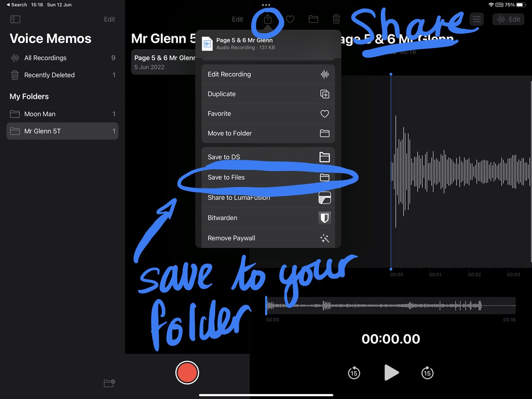
Task: Tap the audio file header in share sheet
Action: 268,44
